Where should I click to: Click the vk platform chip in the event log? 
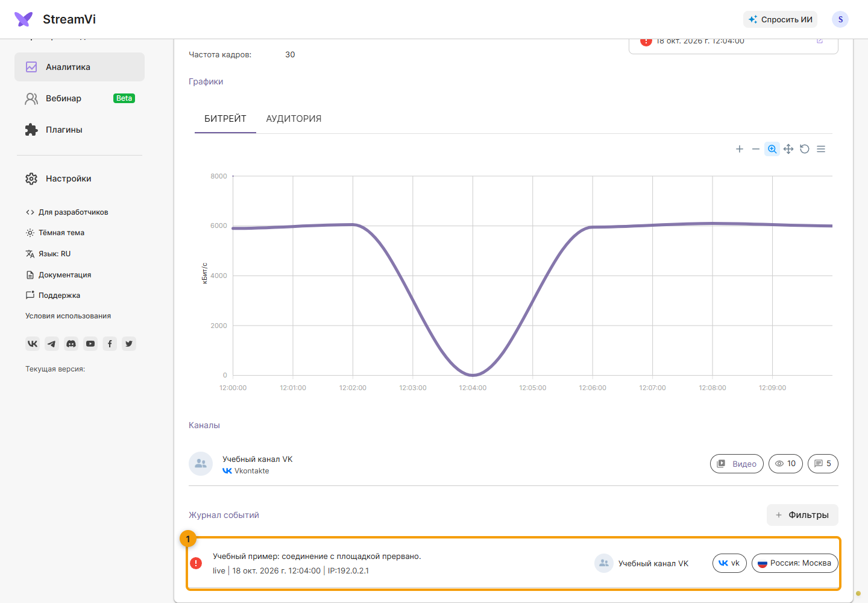tap(729, 563)
